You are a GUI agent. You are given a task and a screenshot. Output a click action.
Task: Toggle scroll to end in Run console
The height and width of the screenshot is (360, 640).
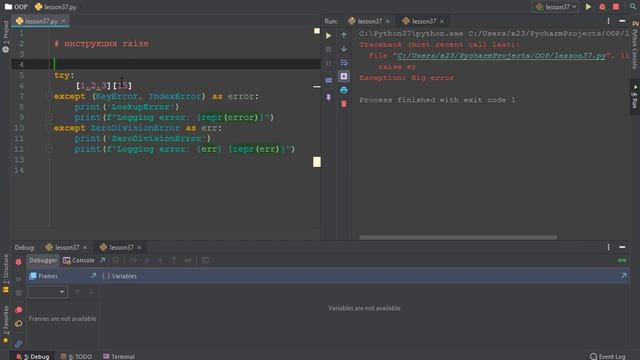point(344,76)
